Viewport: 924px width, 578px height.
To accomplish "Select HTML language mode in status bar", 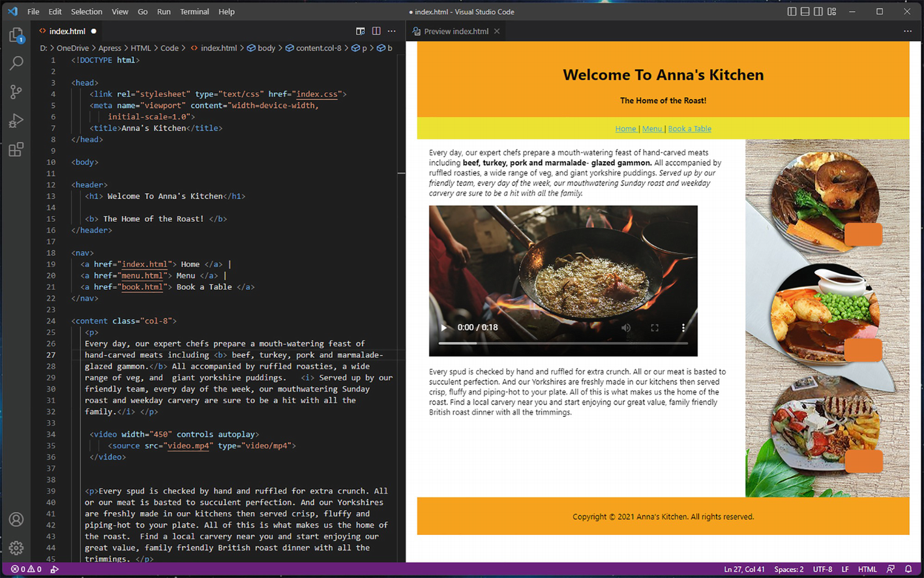I will [x=867, y=569].
